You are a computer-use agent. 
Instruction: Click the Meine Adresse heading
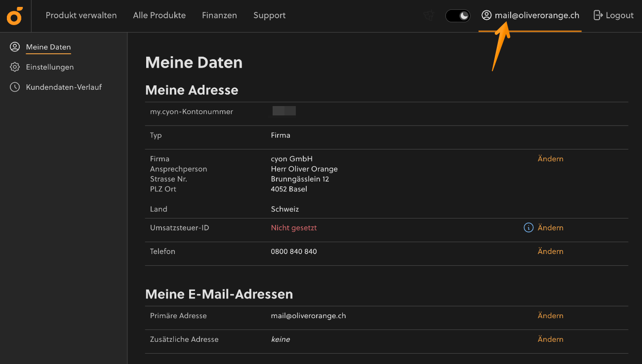192,90
